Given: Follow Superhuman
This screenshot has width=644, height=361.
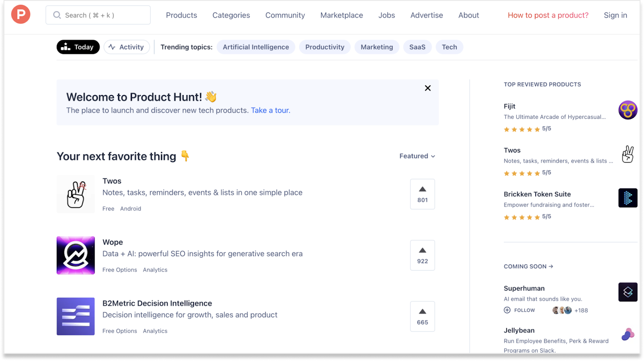Looking at the screenshot, I should click(x=519, y=310).
